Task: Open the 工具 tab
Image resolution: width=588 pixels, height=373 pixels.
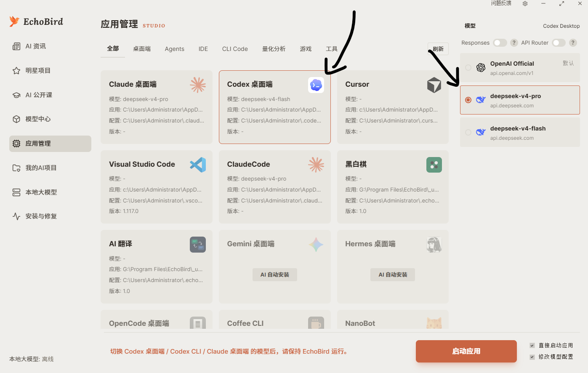Action: pyautogui.click(x=332, y=49)
